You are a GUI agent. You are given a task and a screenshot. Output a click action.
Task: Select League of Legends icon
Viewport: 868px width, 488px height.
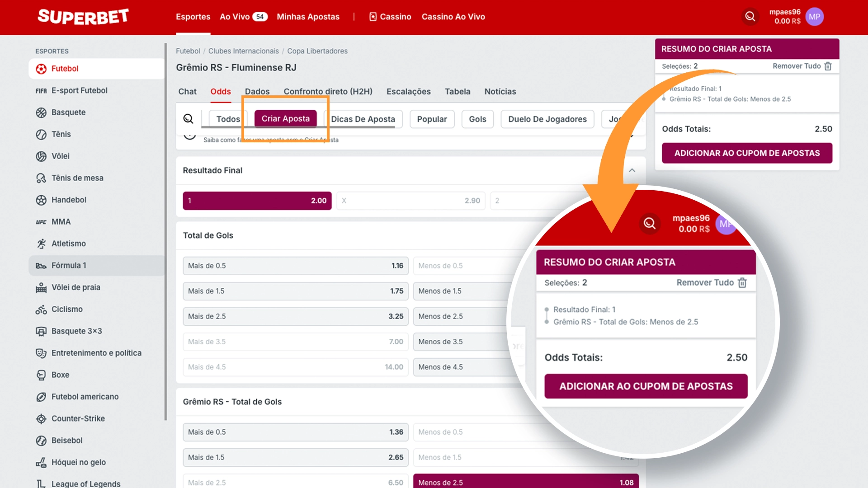[41, 484]
